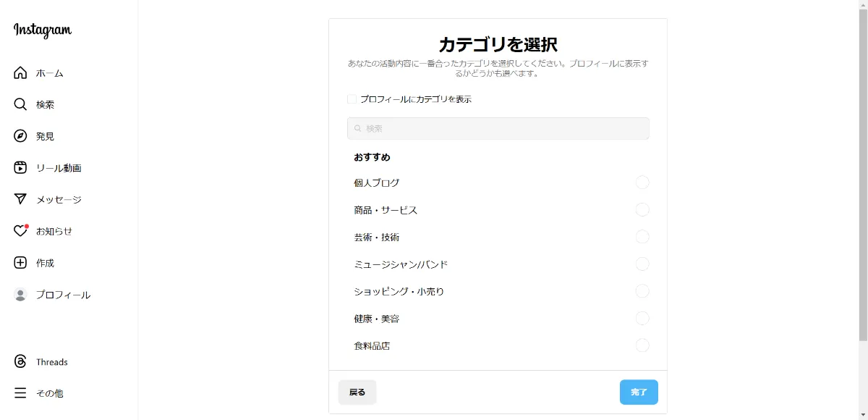Open 発見 compass icon

pyautogui.click(x=20, y=136)
